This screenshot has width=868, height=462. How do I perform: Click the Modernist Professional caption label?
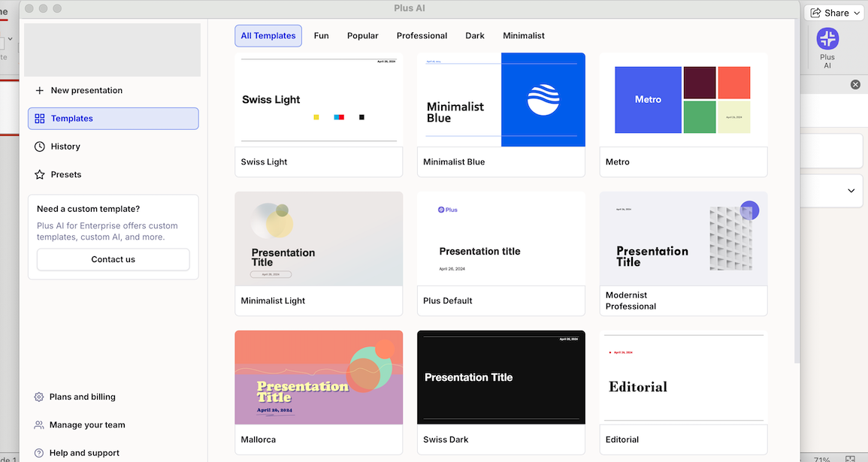point(631,301)
